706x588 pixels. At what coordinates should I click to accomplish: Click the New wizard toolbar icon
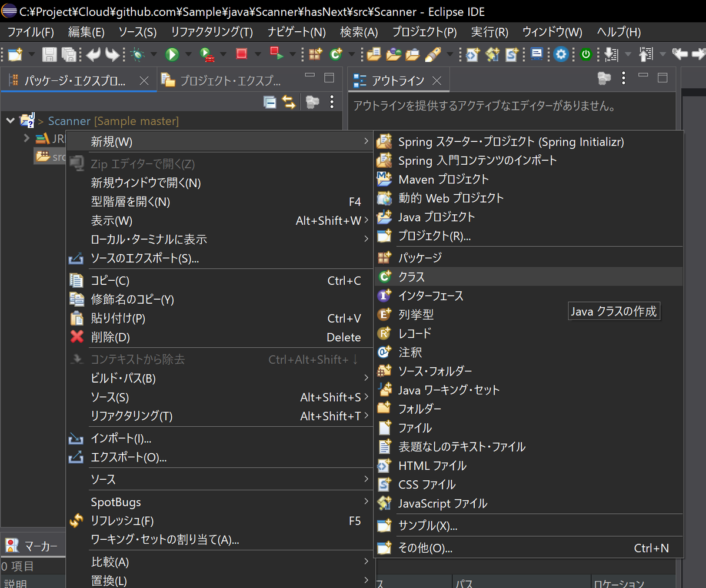tap(15, 55)
